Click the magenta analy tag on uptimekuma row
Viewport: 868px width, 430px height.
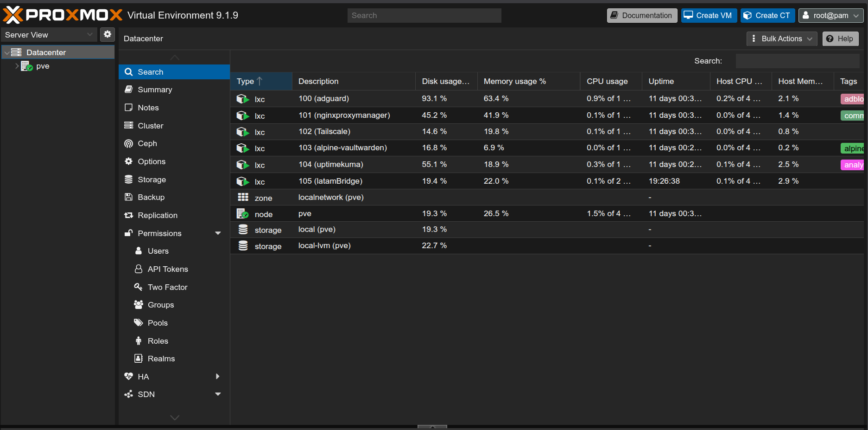(852, 165)
